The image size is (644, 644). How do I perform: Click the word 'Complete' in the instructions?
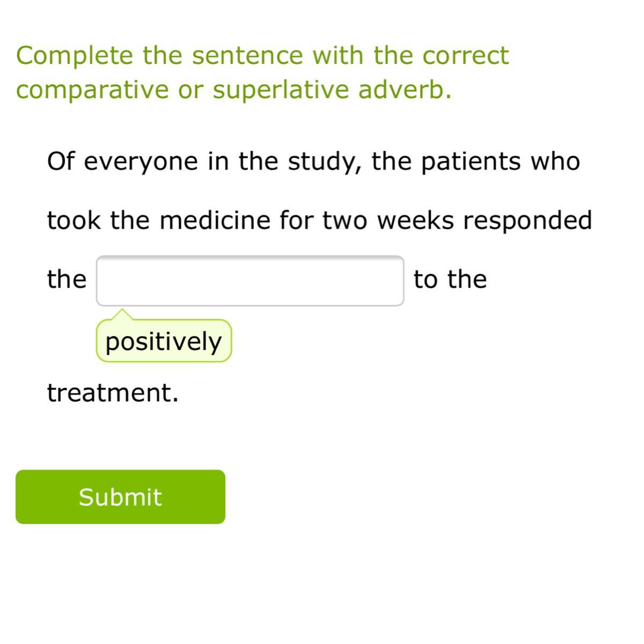75,55
